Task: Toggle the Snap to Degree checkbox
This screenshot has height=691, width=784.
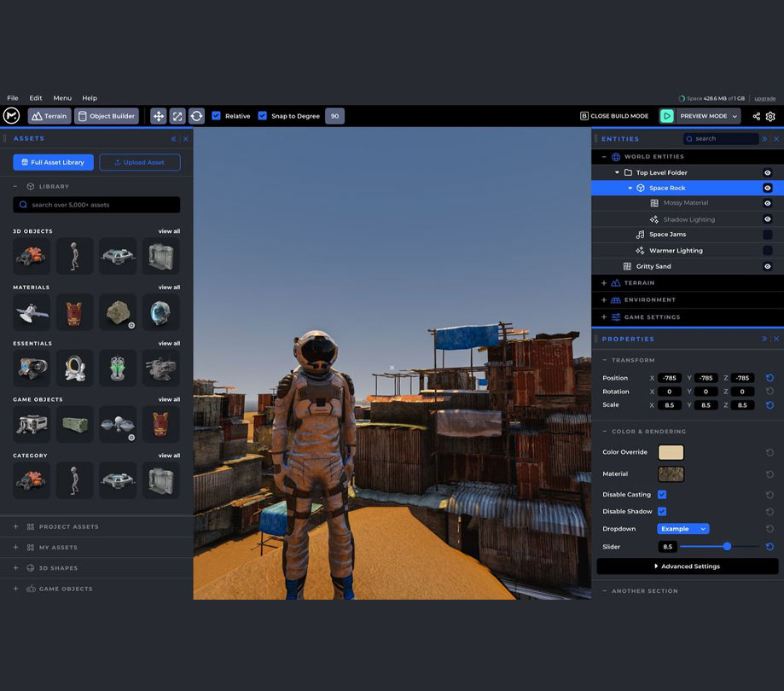Action: 263,115
